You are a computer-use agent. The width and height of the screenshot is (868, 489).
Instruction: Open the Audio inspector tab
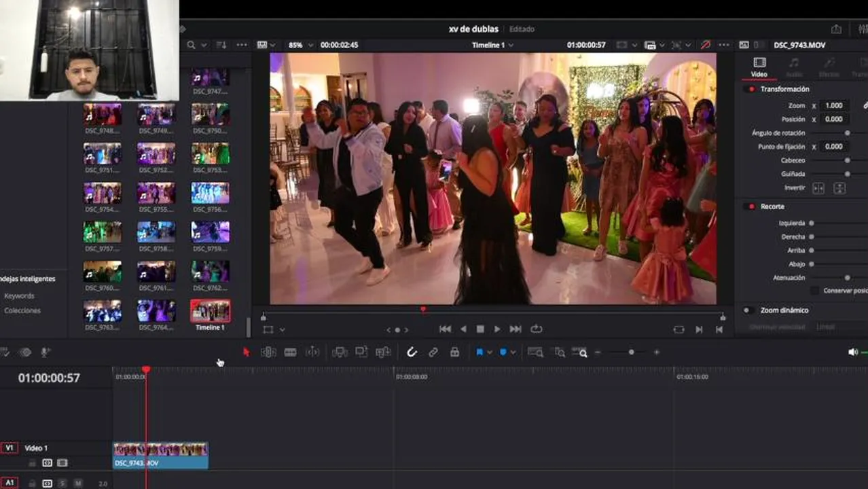click(793, 67)
